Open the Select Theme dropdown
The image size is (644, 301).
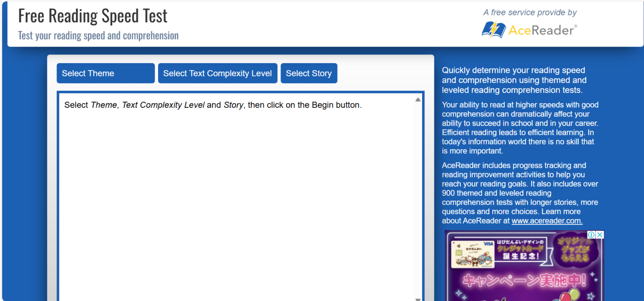pyautogui.click(x=105, y=73)
